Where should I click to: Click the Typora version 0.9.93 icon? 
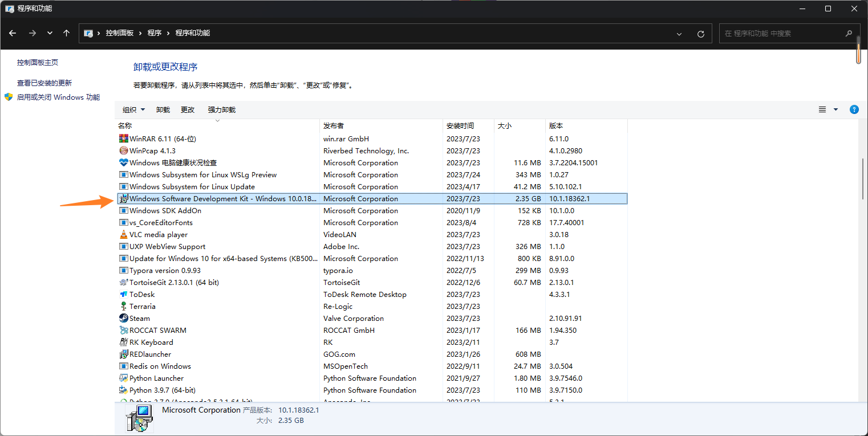point(124,270)
